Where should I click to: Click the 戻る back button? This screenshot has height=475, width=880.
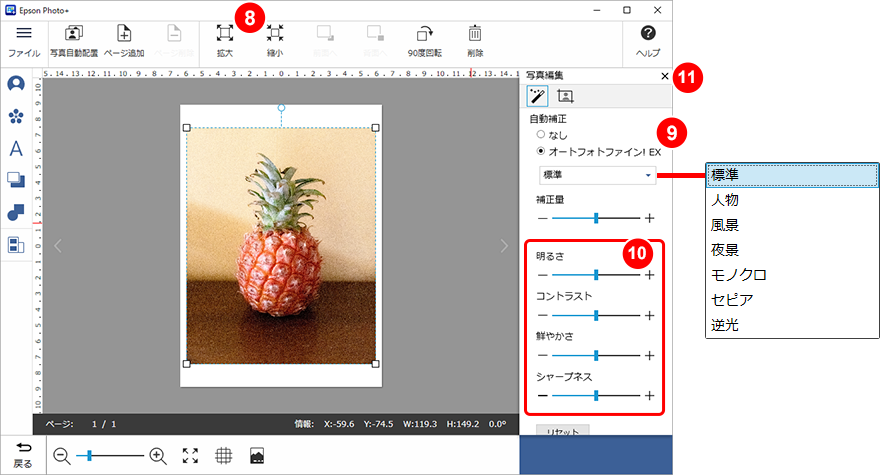[x=23, y=456]
